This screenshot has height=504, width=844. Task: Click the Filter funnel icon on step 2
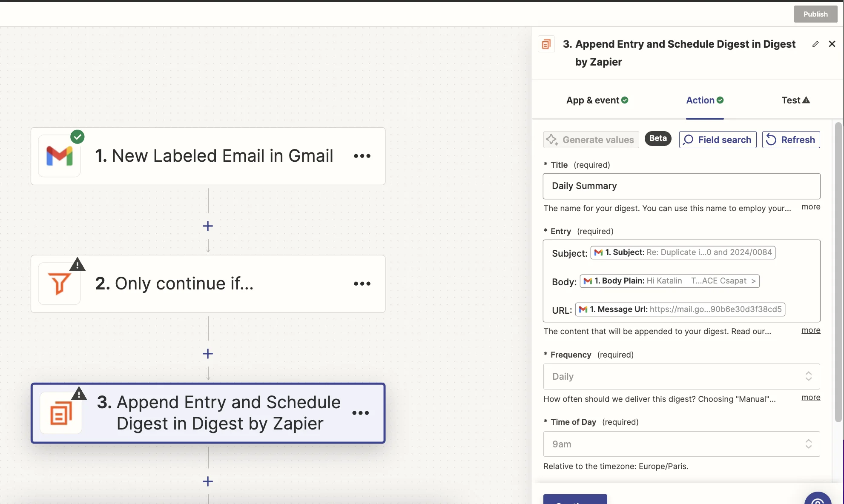pos(60,283)
